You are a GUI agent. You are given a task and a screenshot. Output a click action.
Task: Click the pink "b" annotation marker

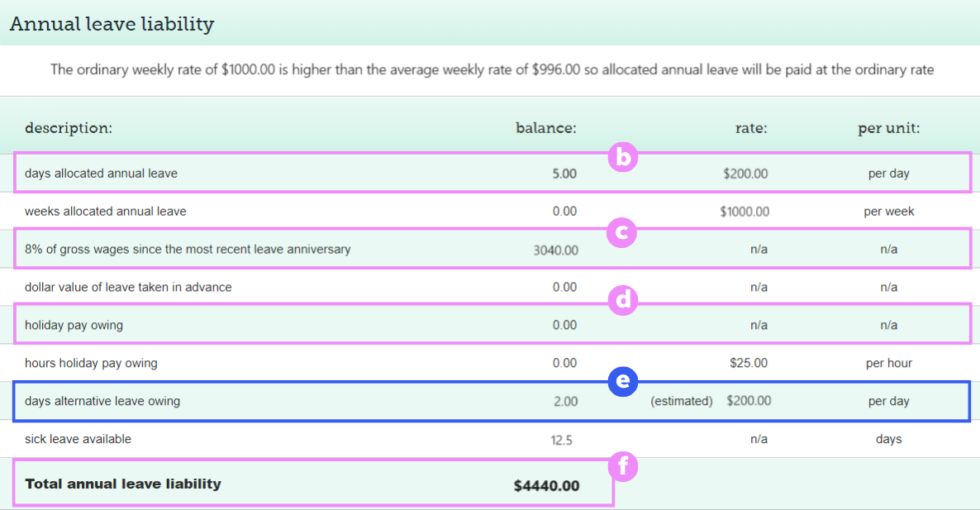pos(623,157)
